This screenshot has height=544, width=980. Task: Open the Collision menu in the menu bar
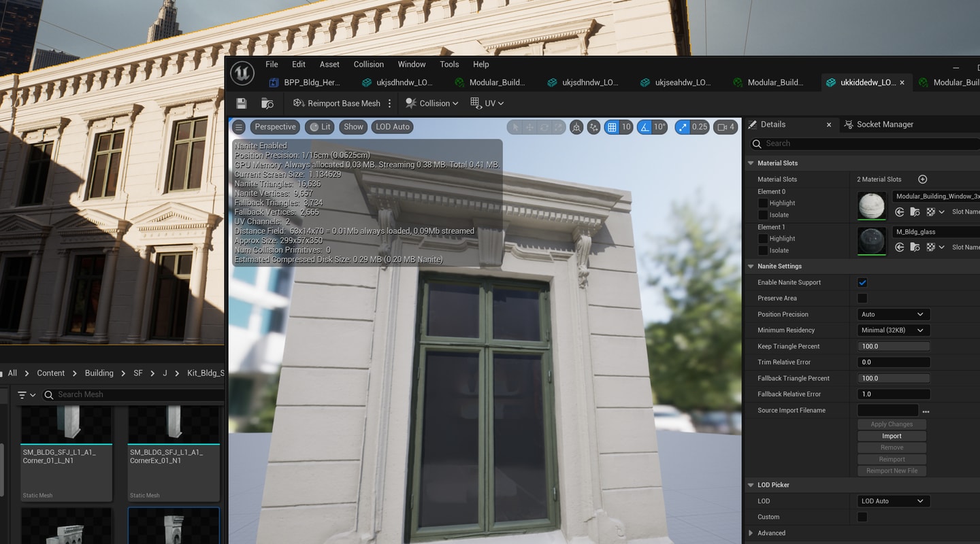tap(369, 65)
